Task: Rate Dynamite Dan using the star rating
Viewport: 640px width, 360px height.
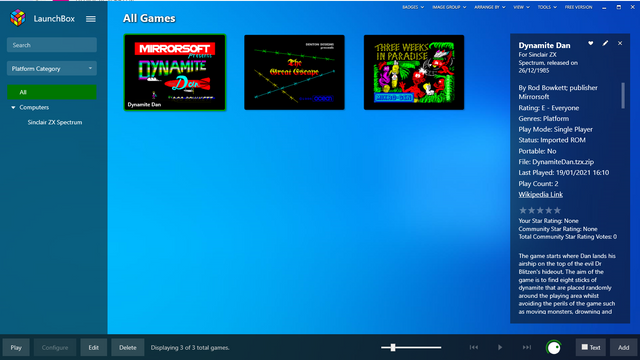Action: coord(540,210)
